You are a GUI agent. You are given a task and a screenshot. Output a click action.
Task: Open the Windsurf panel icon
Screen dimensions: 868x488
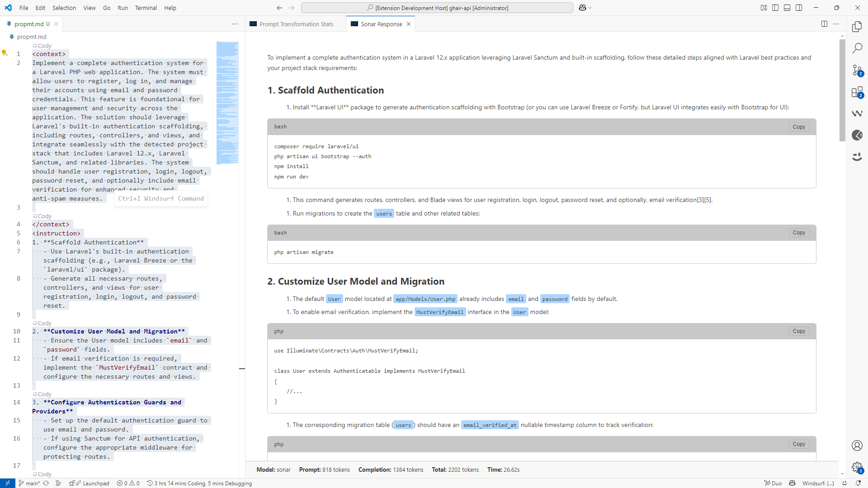point(857,113)
